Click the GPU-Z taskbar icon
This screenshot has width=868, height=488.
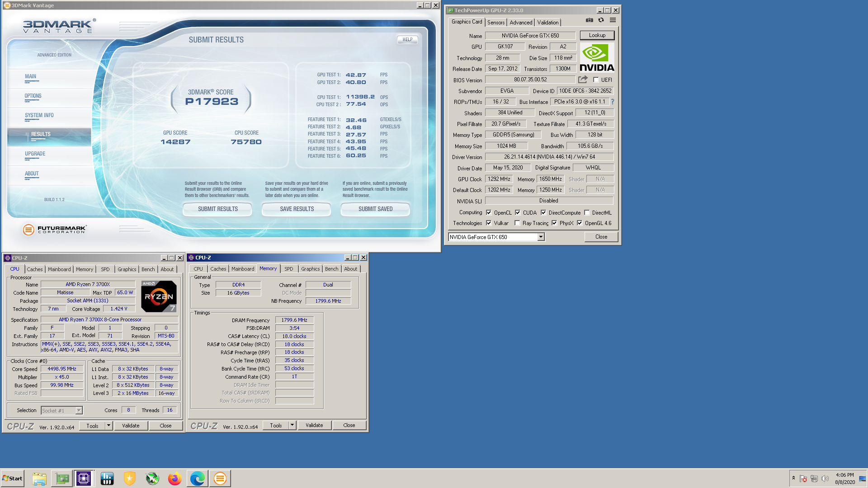[x=62, y=479]
